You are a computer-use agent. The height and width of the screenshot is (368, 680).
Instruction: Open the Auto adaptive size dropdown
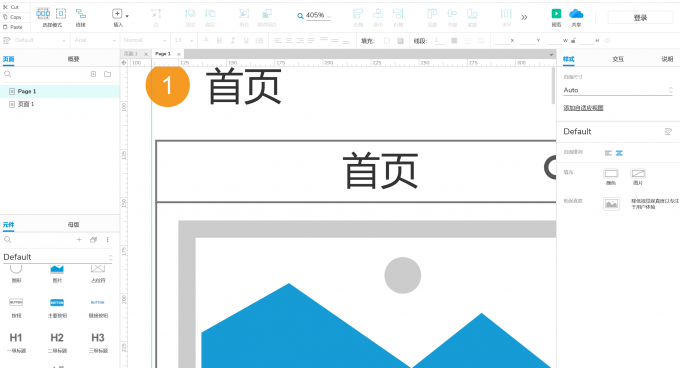point(618,90)
